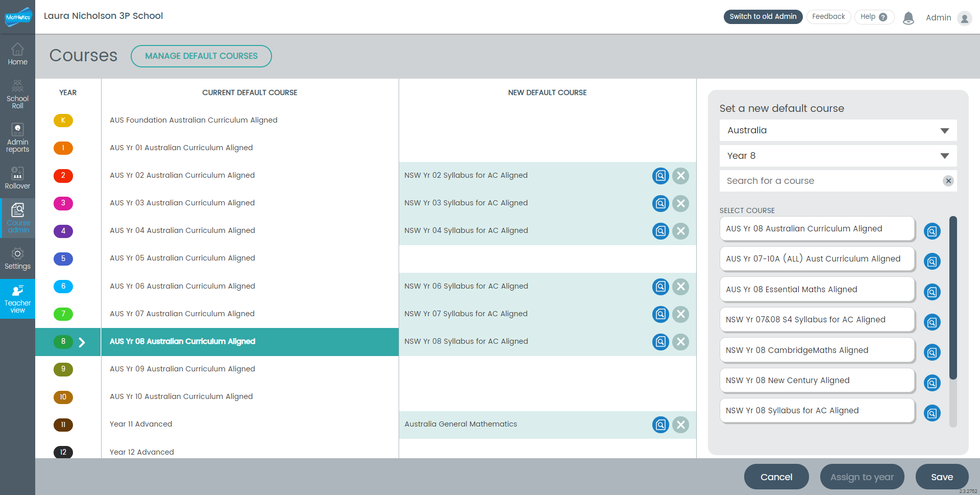Save the default course changes
Image resolution: width=980 pixels, height=495 pixels.
942,477
